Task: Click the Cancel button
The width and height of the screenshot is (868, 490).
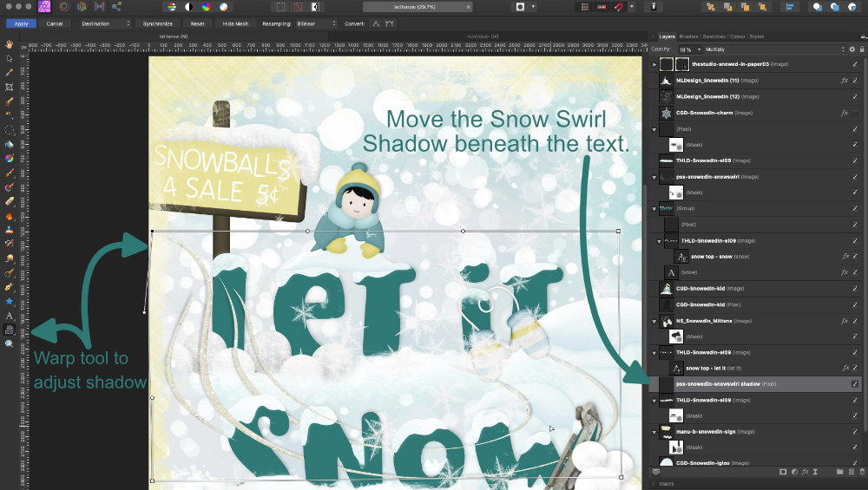Action: click(54, 23)
